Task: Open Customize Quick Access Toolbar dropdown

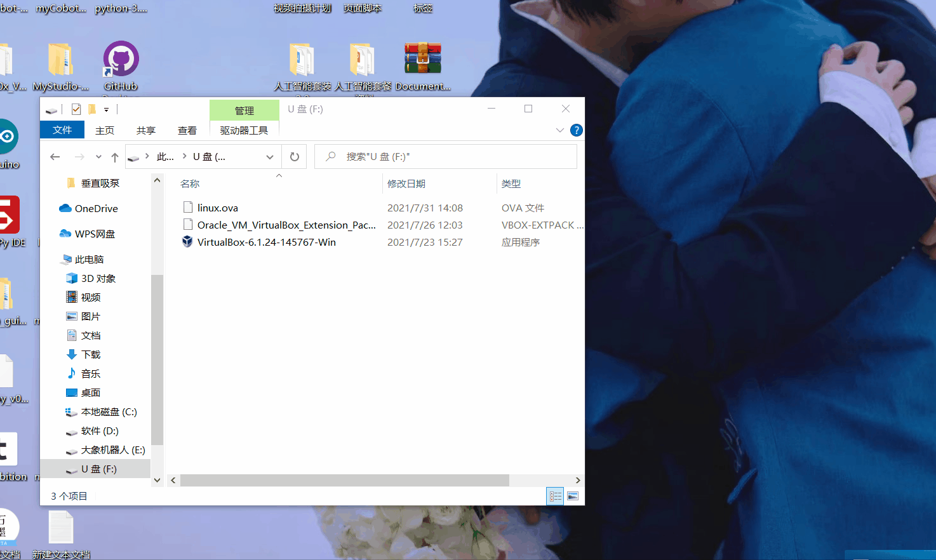Action: click(106, 110)
